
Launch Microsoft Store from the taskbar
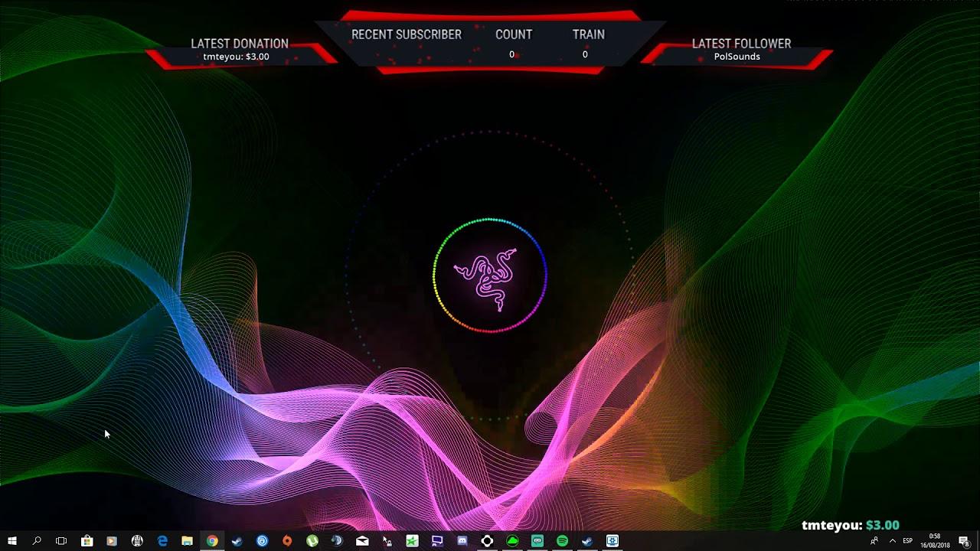[x=87, y=541]
